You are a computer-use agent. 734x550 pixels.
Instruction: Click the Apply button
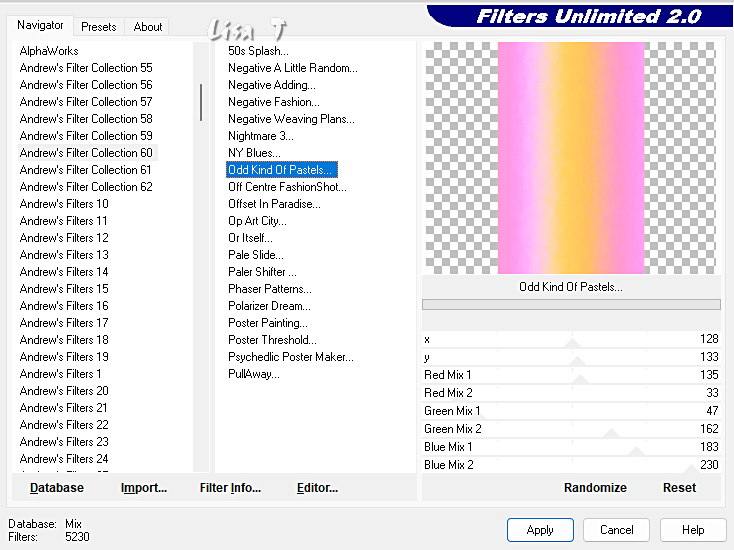(x=540, y=530)
